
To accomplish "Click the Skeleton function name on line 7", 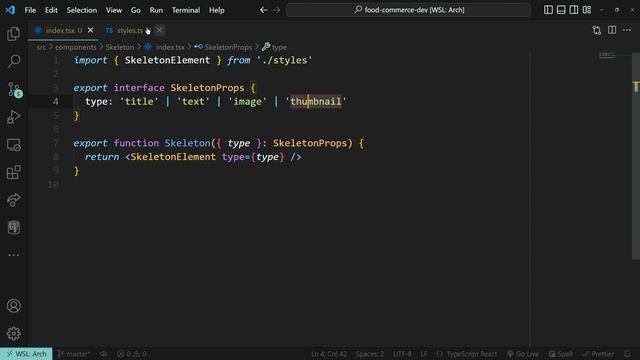I will point(187,143).
